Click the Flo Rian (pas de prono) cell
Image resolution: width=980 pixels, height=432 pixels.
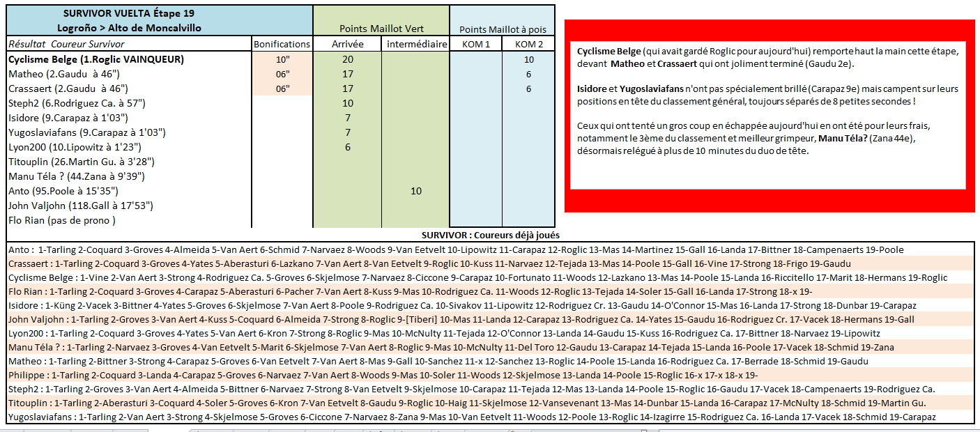point(62,220)
